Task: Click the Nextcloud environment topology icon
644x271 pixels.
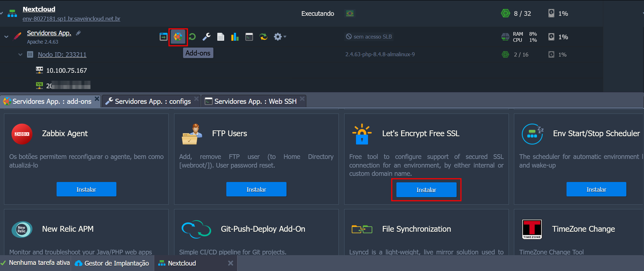Action: click(x=12, y=14)
